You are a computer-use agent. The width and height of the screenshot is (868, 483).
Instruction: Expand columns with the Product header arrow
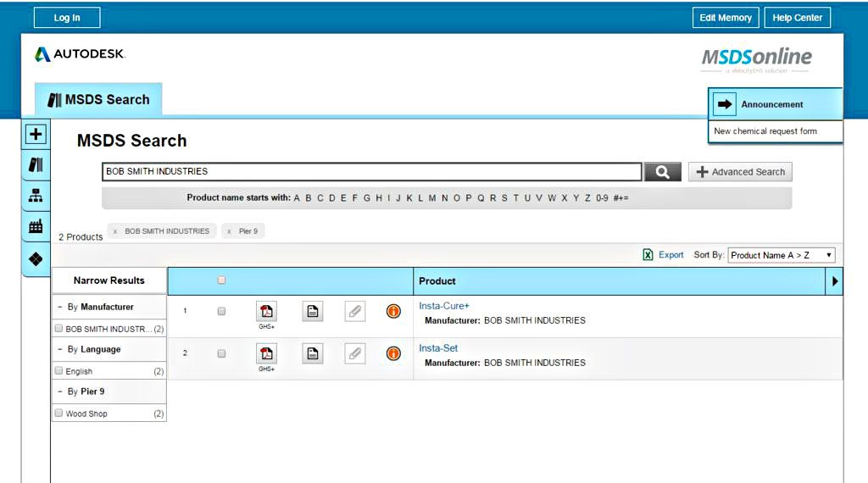click(x=834, y=281)
